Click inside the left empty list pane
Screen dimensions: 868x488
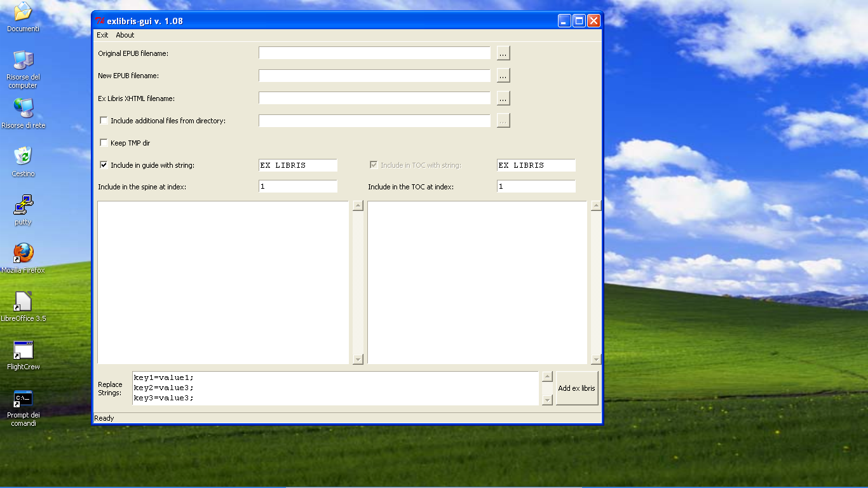tap(224, 283)
